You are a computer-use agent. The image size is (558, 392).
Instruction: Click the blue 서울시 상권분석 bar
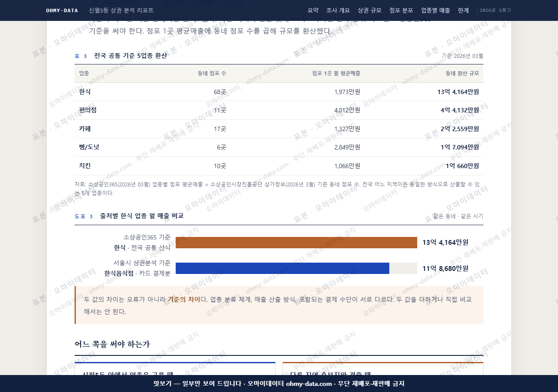(282, 268)
